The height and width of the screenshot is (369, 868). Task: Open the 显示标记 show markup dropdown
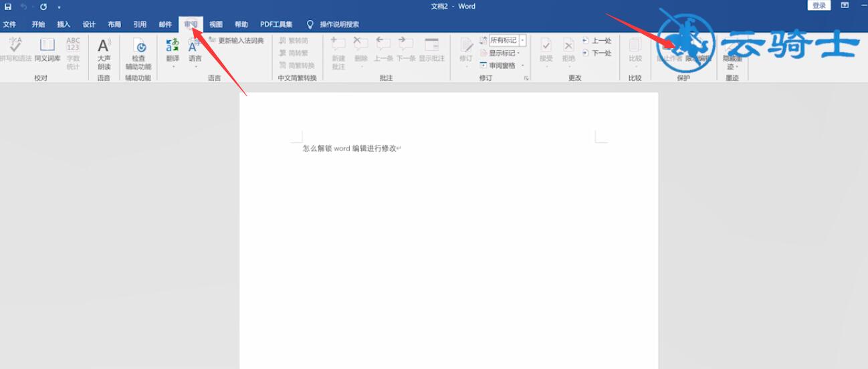[499, 53]
